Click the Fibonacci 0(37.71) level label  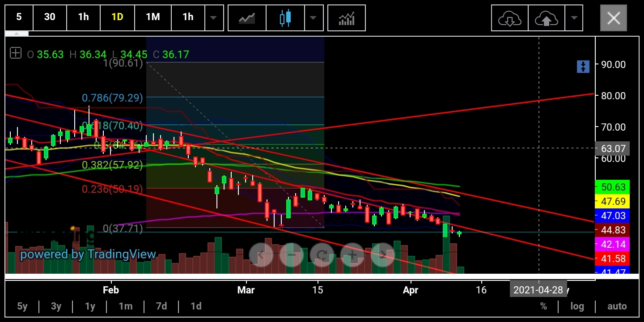coord(123,229)
